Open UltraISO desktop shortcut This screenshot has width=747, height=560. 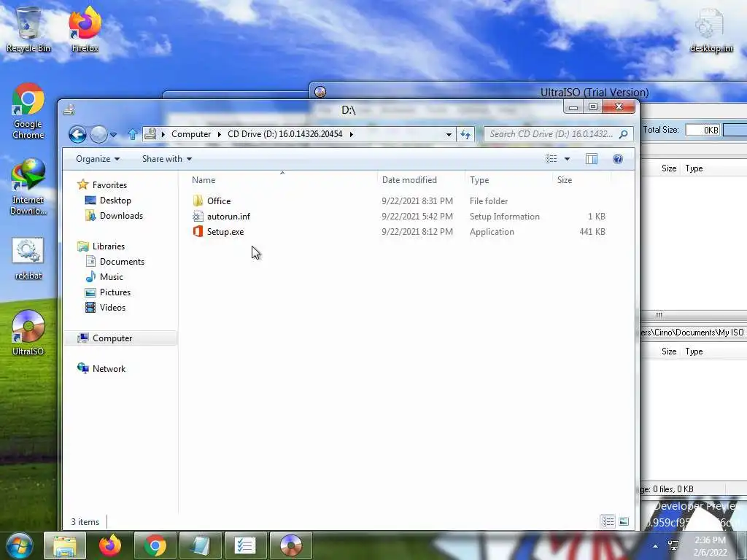tap(28, 332)
